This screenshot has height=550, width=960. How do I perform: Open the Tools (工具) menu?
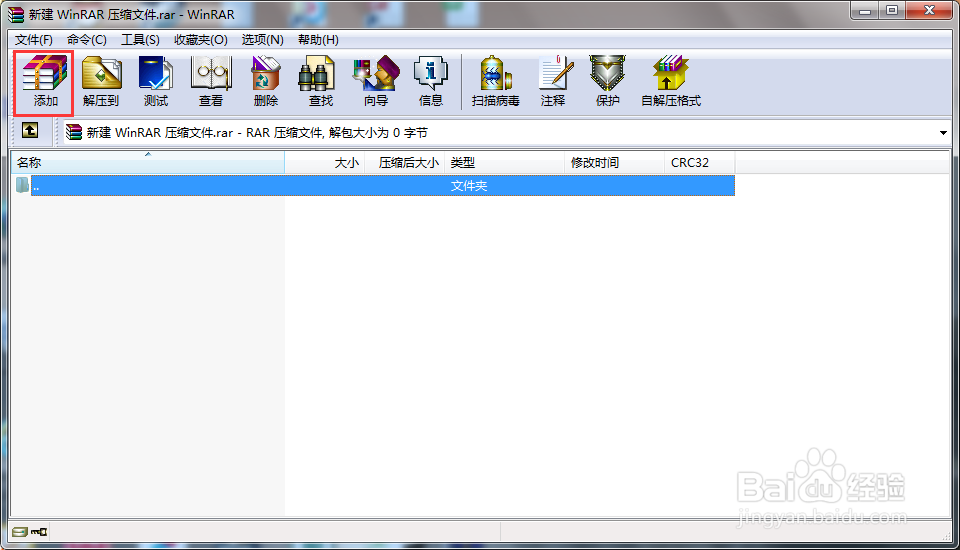[x=140, y=40]
